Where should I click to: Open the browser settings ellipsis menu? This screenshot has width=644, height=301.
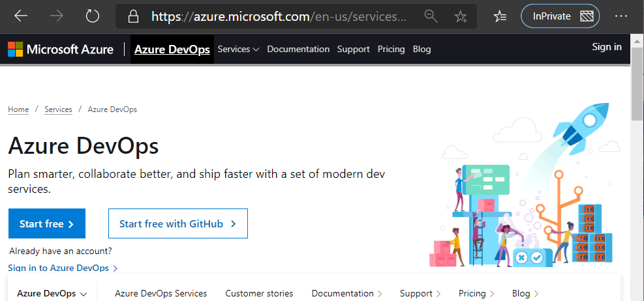(621, 16)
